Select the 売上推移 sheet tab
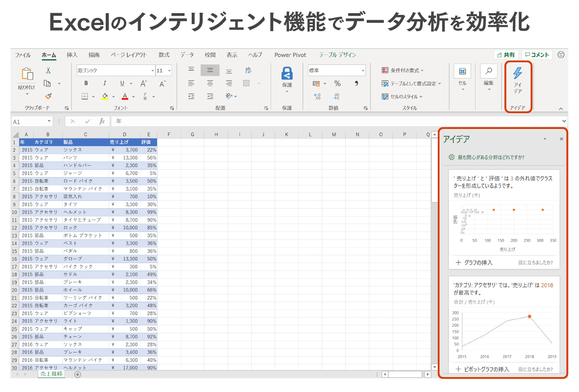The image size is (579, 392). (x=52, y=374)
